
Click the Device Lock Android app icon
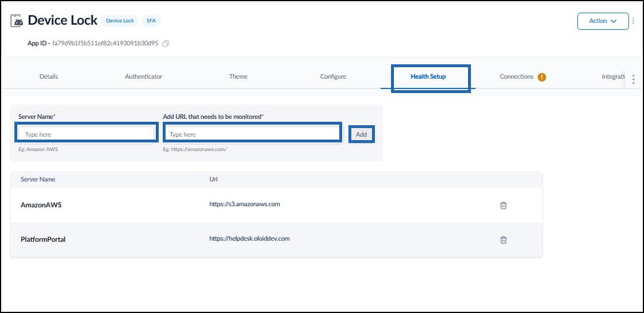pyautogui.click(x=17, y=21)
